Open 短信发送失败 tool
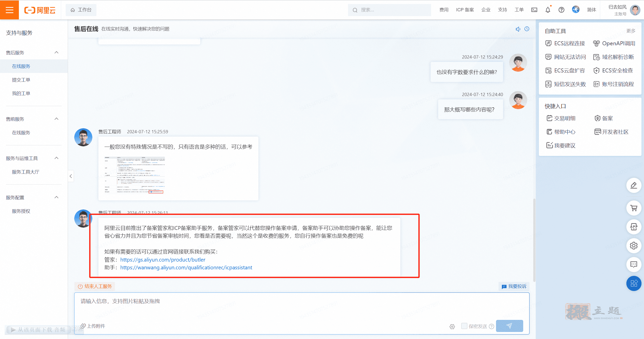Screen dimensions: 644x339 coord(566,84)
